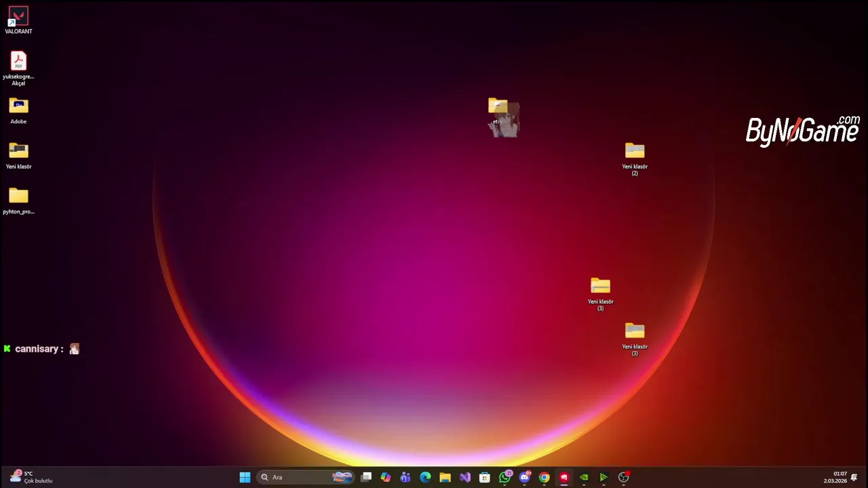Click the Ara search box in taskbar
868x488 pixels.
298,477
